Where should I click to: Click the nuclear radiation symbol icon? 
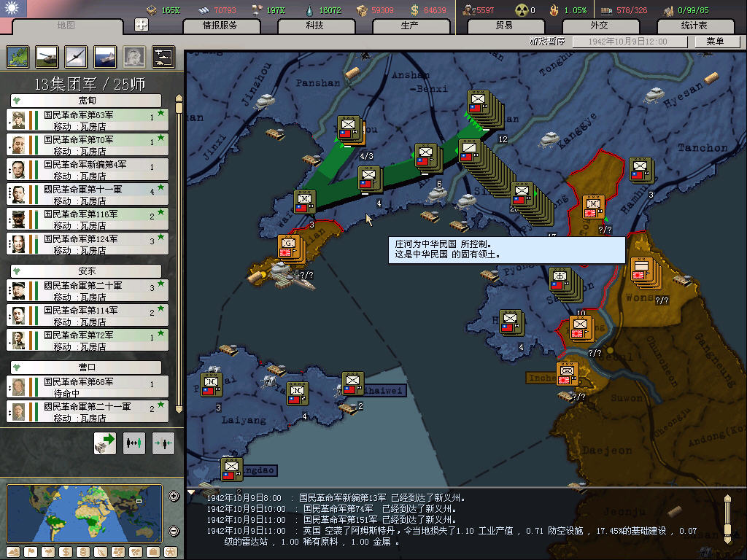point(521,10)
